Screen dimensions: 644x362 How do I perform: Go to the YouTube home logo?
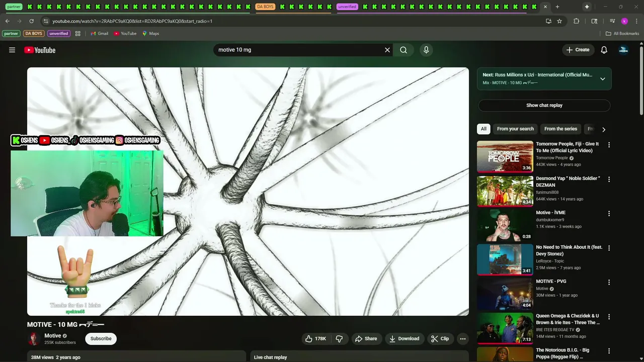[x=40, y=50]
